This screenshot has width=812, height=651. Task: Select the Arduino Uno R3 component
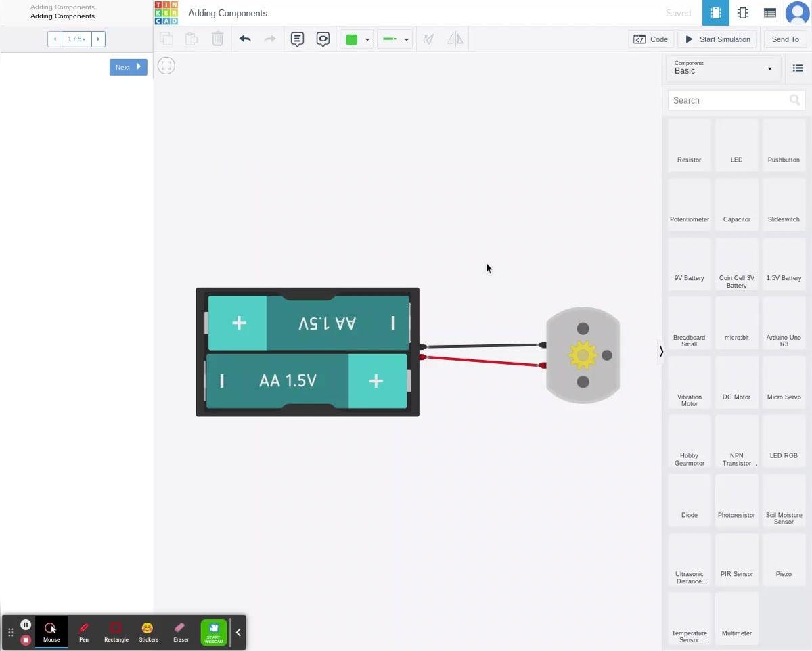(784, 323)
